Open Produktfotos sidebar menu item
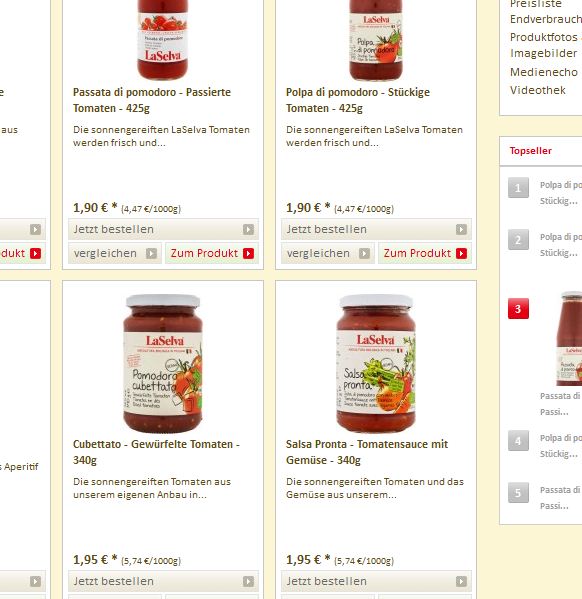 tap(543, 37)
